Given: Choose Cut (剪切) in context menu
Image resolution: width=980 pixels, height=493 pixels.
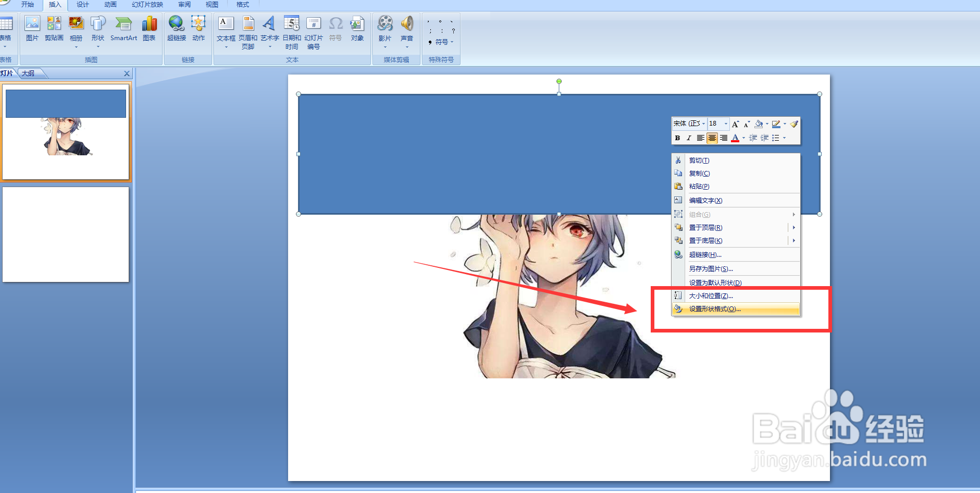Looking at the screenshot, I should [736, 161].
